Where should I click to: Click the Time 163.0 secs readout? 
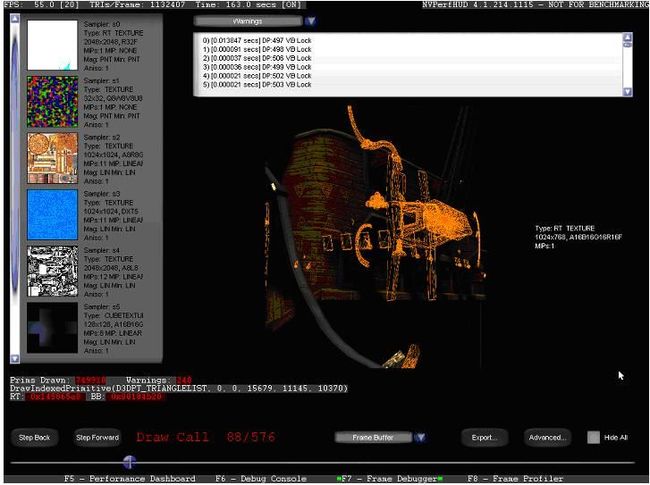tap(249, 5)
